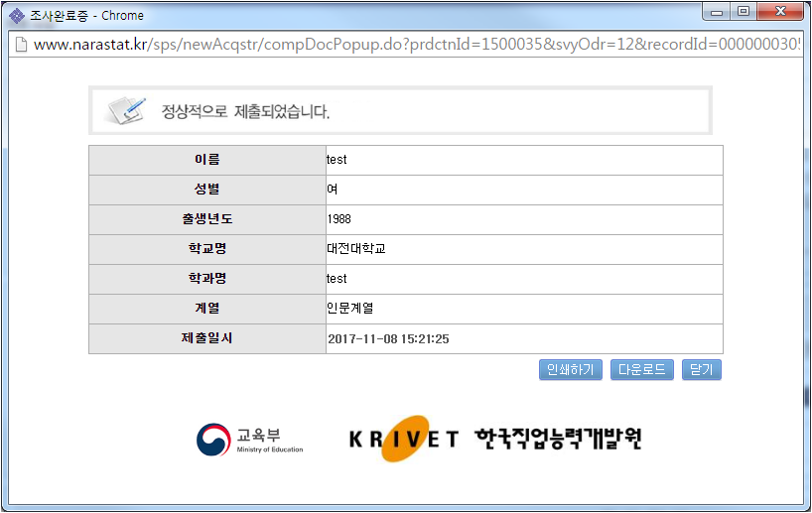Close the popup with the red X button
The height and width of the screenshot is (513, 812).
[x=780, y=12]
